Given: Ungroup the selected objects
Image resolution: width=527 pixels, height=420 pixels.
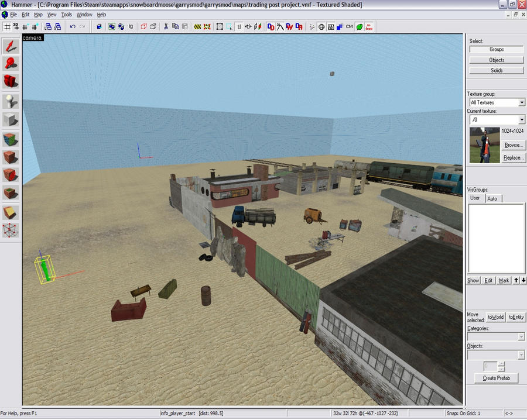Looking at the screenshot, I should click(121, 26).
